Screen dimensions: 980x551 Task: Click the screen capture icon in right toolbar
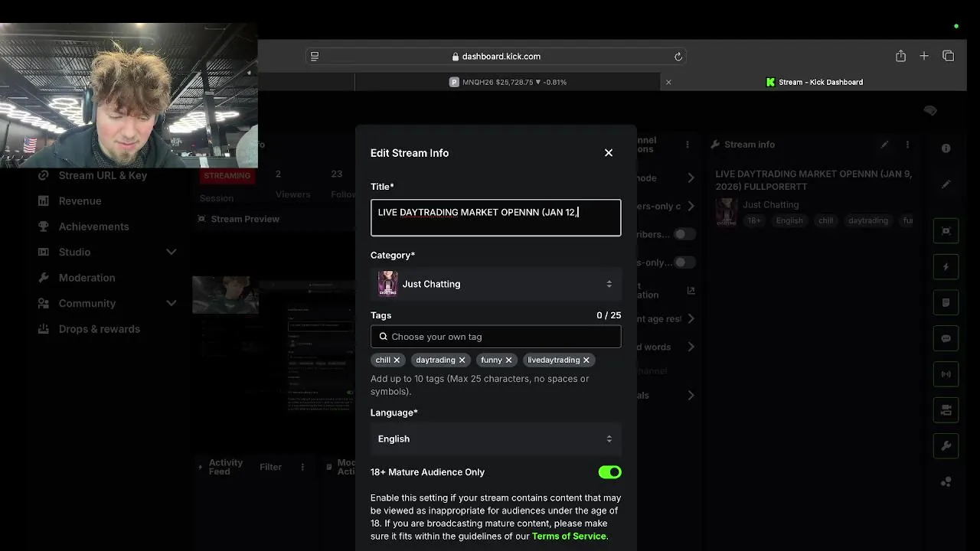click(x=946, y=231)
